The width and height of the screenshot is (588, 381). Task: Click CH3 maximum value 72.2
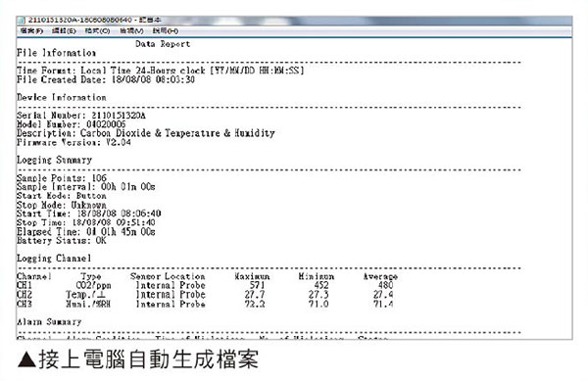tap(255, 304)
